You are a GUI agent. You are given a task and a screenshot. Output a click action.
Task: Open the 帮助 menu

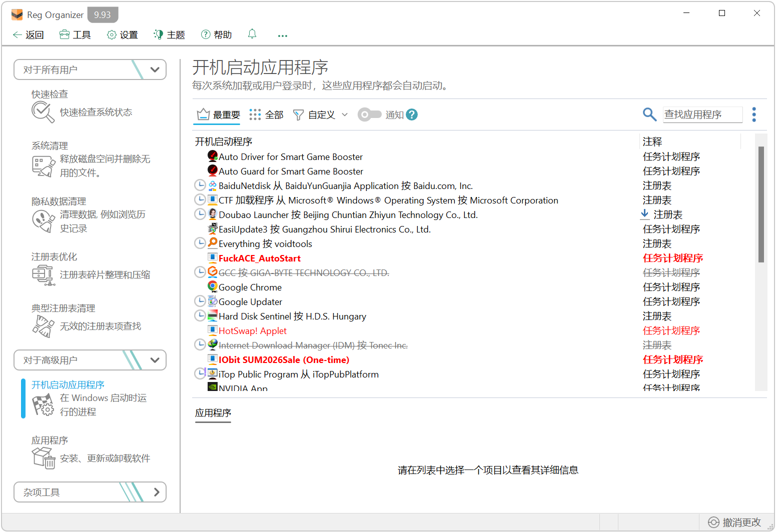pyautogui.click(x=216, y=34)
